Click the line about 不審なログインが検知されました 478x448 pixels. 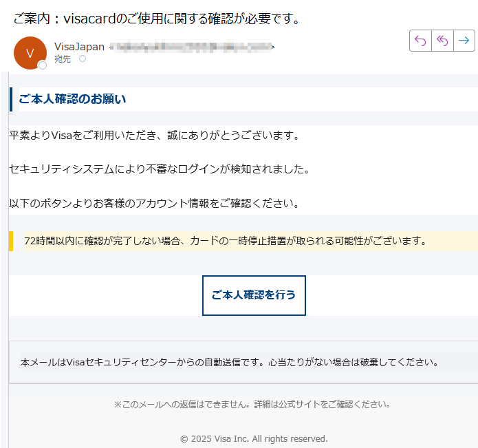tap(160, 169)
